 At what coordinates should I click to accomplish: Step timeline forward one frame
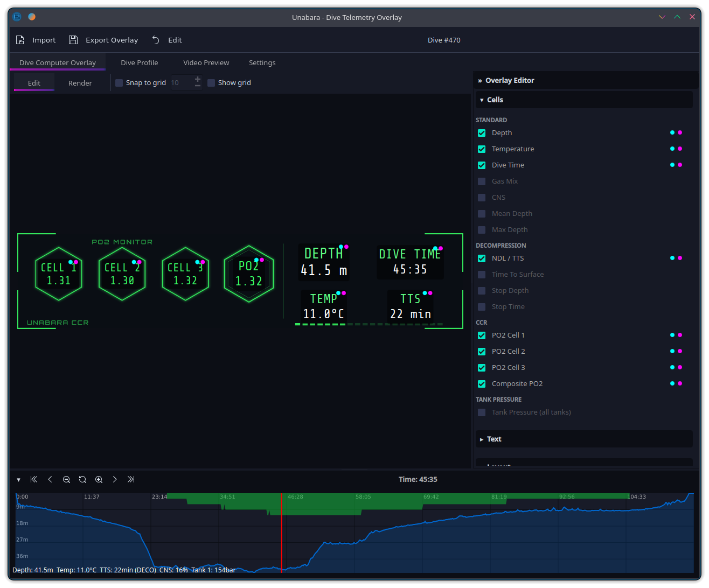115,479
